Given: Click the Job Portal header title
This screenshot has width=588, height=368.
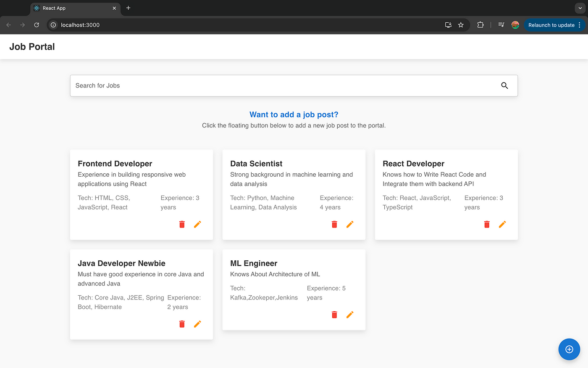Looking at the screenshot, I should click(32, 47).
